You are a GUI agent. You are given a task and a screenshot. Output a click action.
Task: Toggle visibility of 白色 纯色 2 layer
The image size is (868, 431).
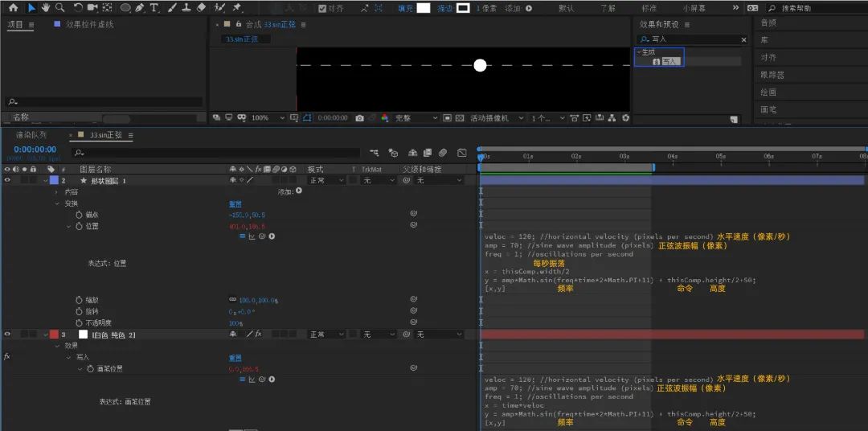(8, 334)
